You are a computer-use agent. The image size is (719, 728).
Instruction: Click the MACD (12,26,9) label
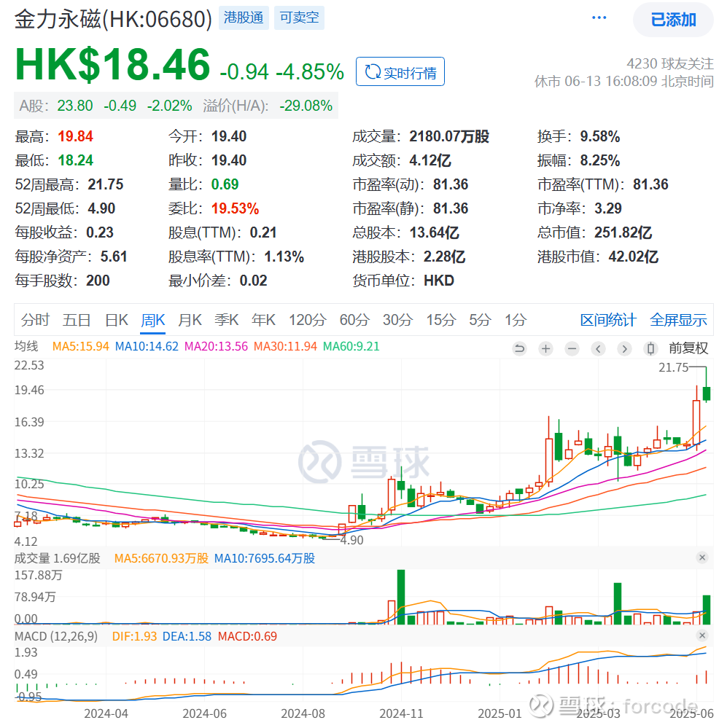56,636
